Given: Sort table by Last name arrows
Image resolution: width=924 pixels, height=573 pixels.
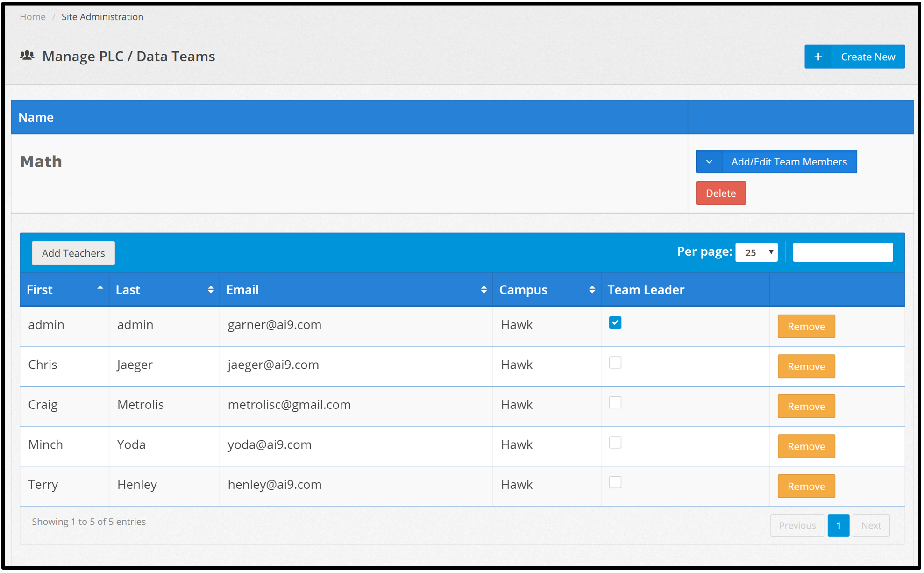Looking at the screenshot, I should [211, 290].
